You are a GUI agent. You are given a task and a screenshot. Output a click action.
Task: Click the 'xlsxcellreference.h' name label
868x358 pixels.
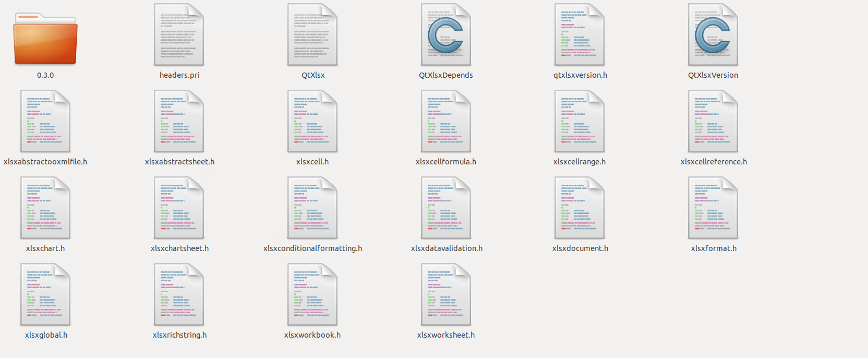click(714, 162)
